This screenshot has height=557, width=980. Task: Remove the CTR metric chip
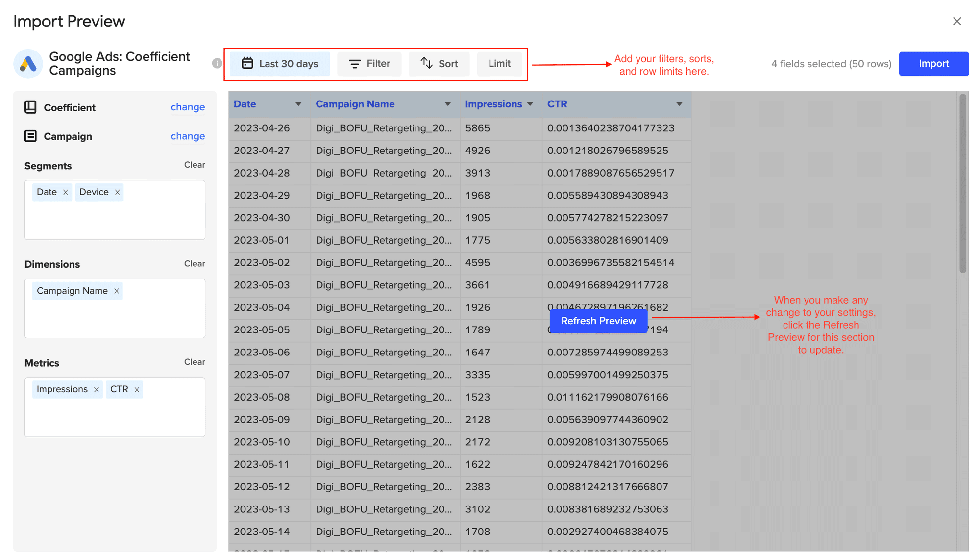tap(137, 390)
